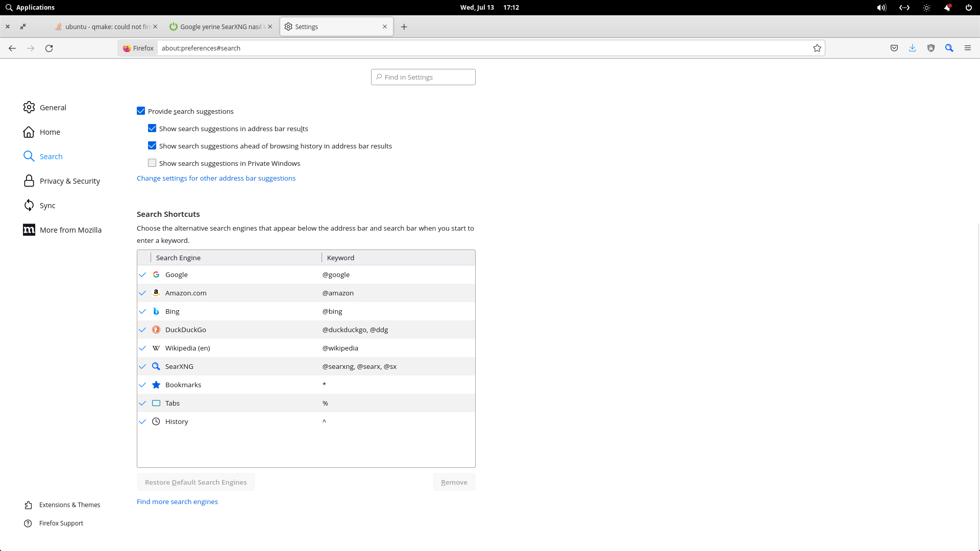
Task: Open Find more search engines link
Action: (177, 502)
